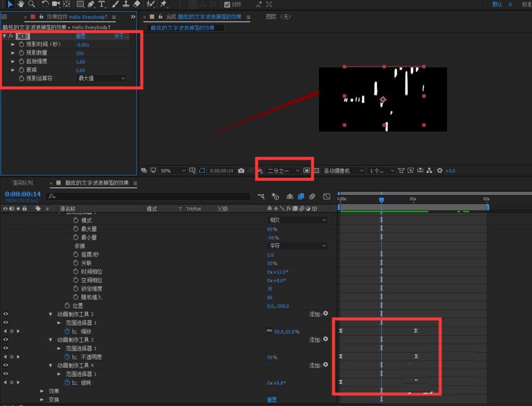Open the 二分之一 resolution dropdown
532x406 pixels.
tap(283, 171)
